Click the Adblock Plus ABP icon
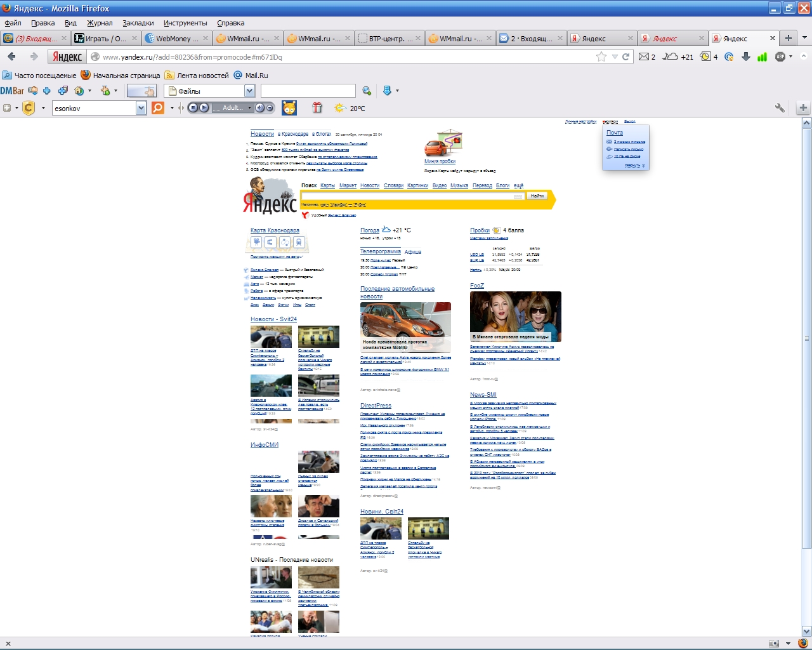The width and height of the screenshot is (812, 650). (780, 56)
